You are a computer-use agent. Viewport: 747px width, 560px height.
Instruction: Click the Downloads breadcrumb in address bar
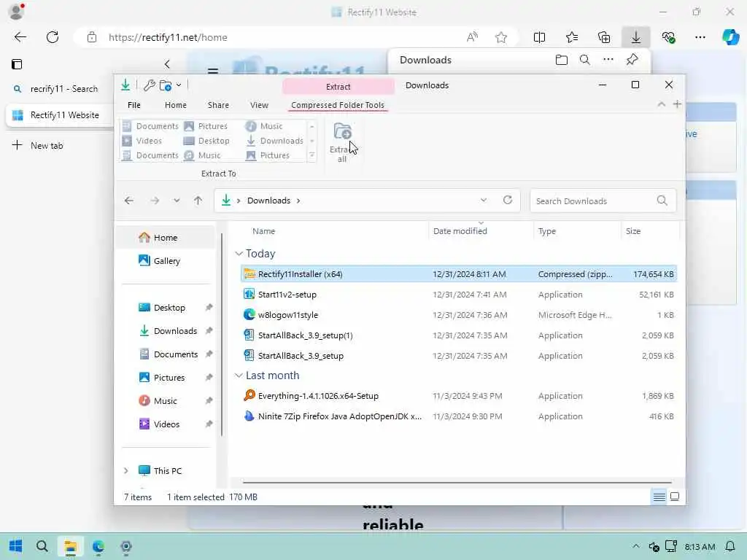tap(268, 201)
